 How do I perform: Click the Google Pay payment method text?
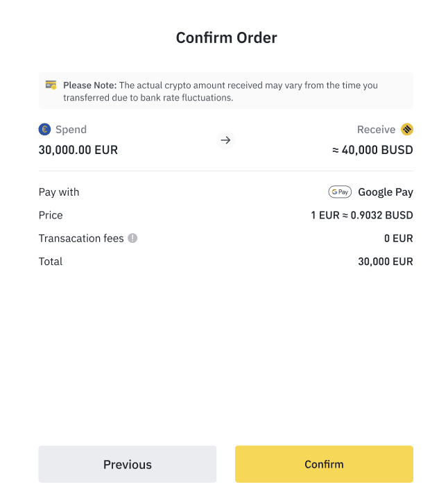pyautogui.click(x=386, y=192)
